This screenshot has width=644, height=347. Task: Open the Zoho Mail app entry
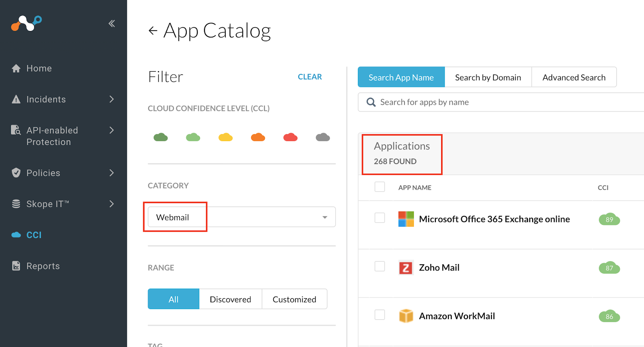439,268
